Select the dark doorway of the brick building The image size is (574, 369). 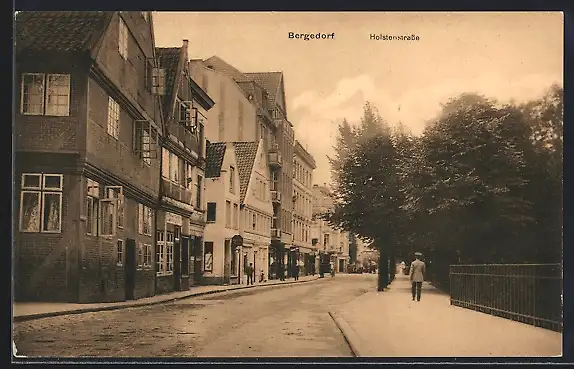tap(130, 268)
